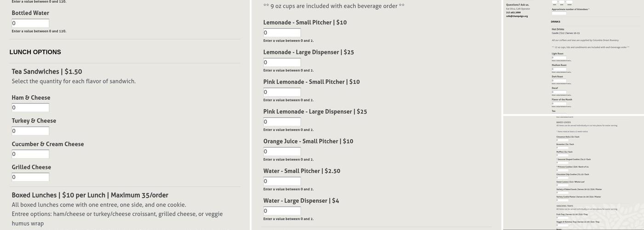Click the Orange Juice Small Pitcher field

(282, 152)
